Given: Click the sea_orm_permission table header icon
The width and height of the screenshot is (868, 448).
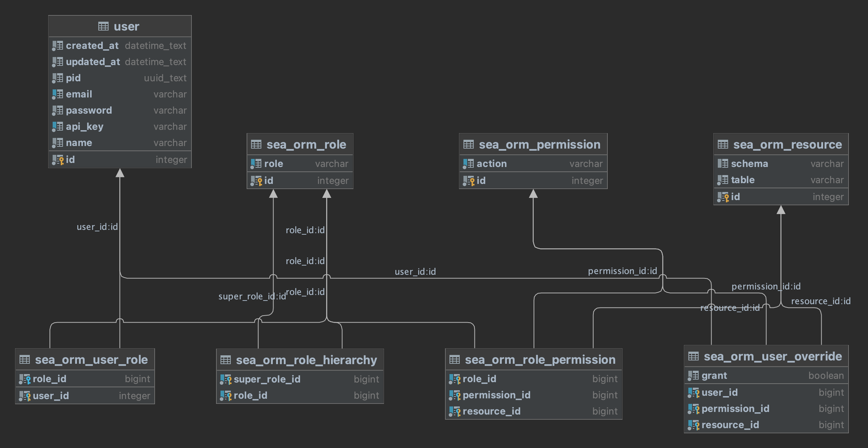Looking at the screenshot, I should (469, 145).
